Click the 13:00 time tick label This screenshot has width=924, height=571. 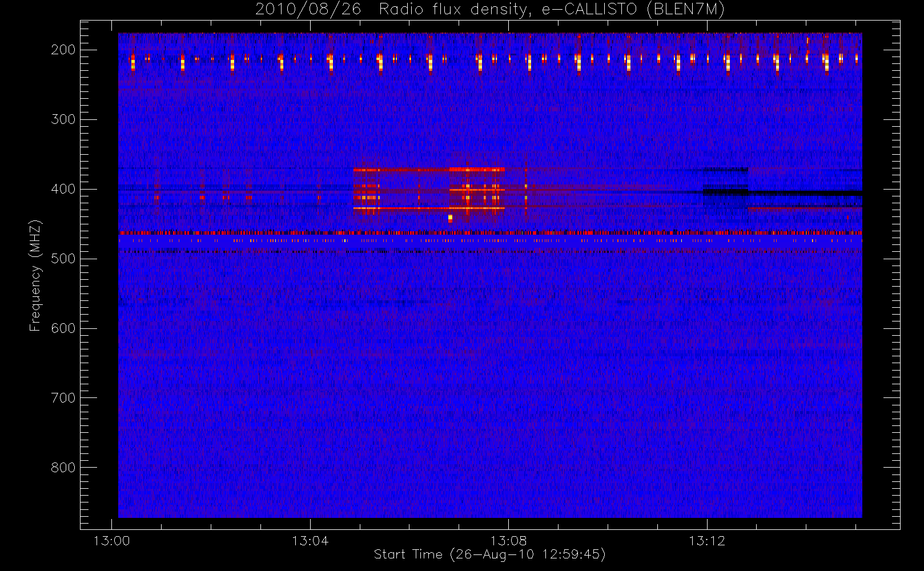click(111, 541)
